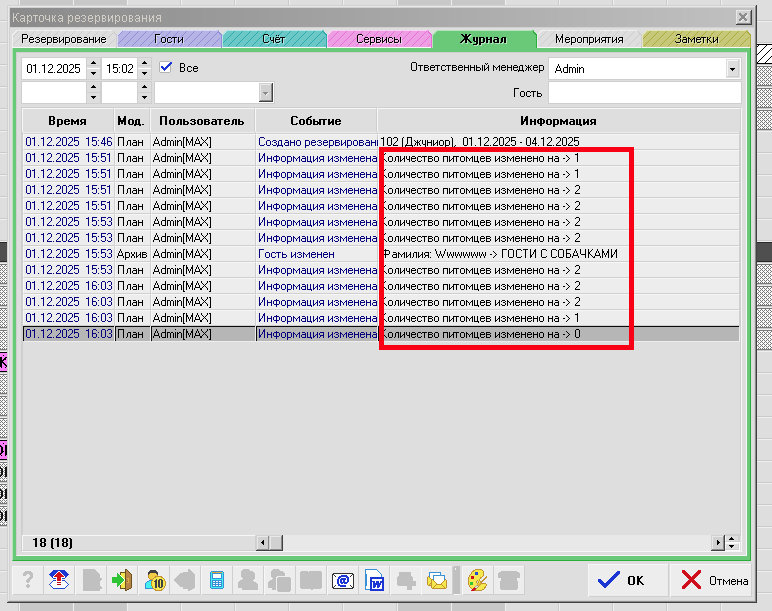Open the Ответственный менеджер dropdown
The width and height of the screenshot is (772, 611).
pos(732,69)
